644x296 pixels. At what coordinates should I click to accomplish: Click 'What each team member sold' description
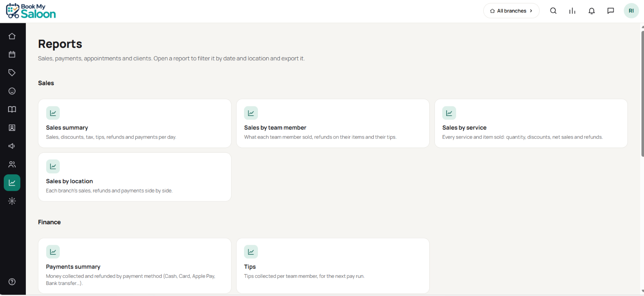(x=320, y=137)
